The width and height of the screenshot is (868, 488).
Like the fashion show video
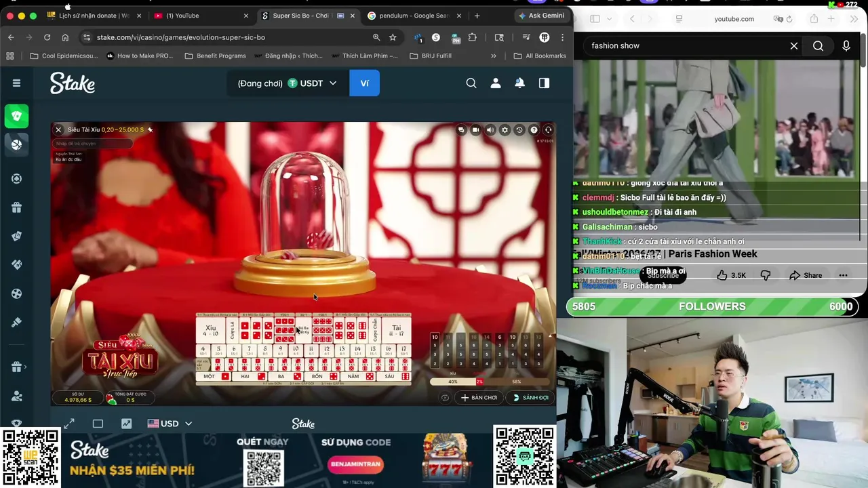click(x=731, y=275)
